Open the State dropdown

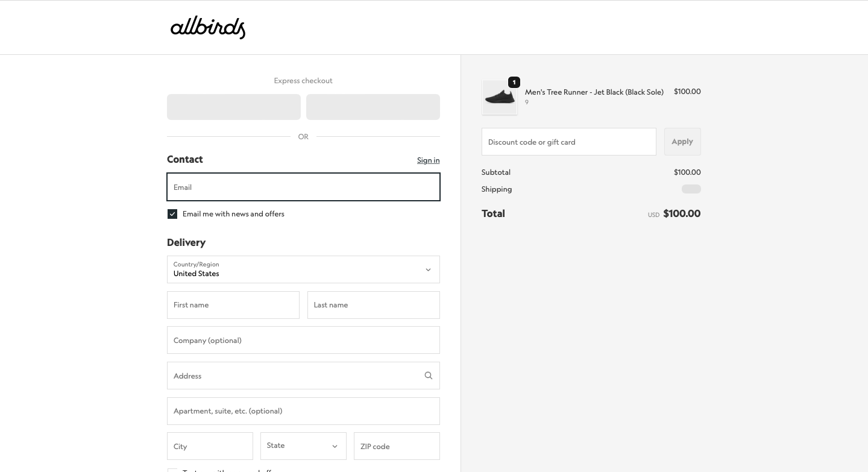click(x=303, y=445)
